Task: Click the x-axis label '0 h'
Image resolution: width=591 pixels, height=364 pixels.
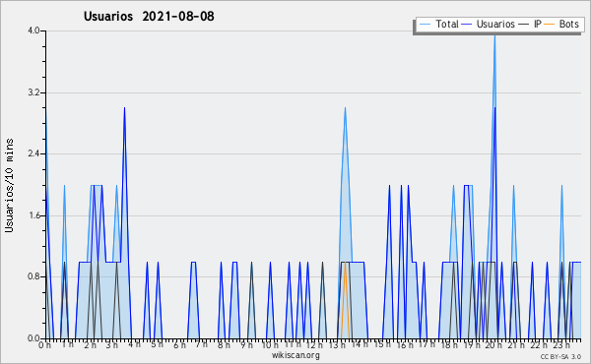Action: pyautogui.click(x=45, y=344)
